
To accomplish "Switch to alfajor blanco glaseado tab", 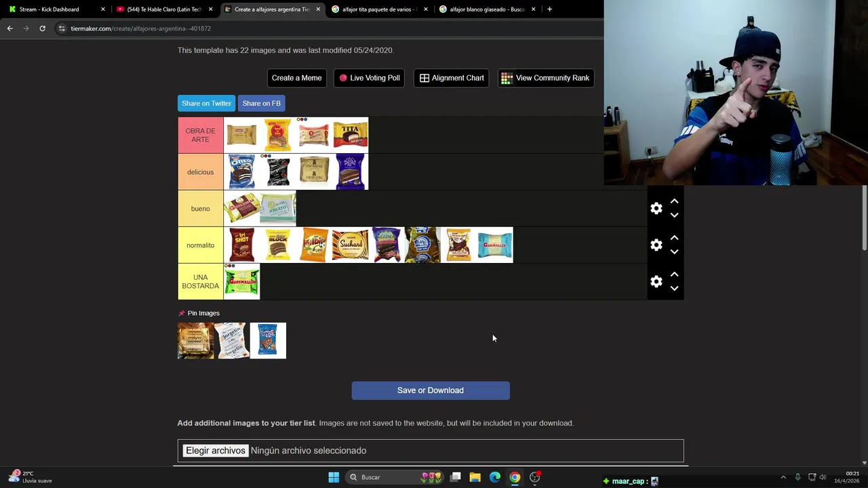I will [487, 9].
